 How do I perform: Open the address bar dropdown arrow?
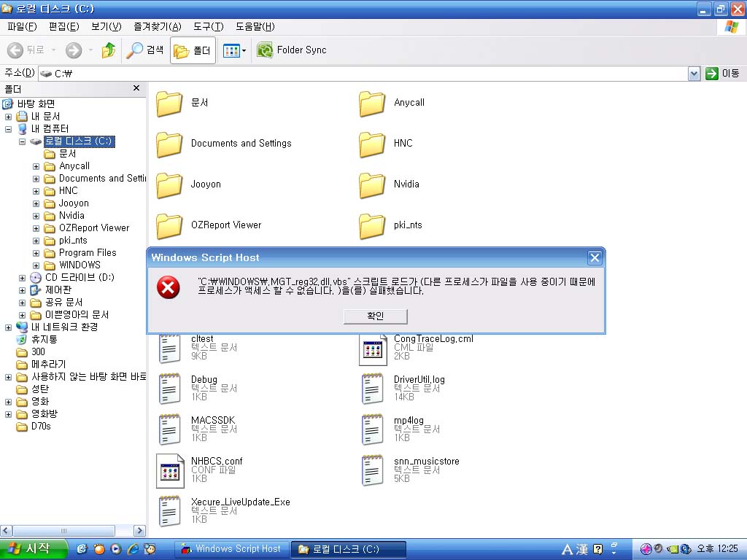click(694, 74)
